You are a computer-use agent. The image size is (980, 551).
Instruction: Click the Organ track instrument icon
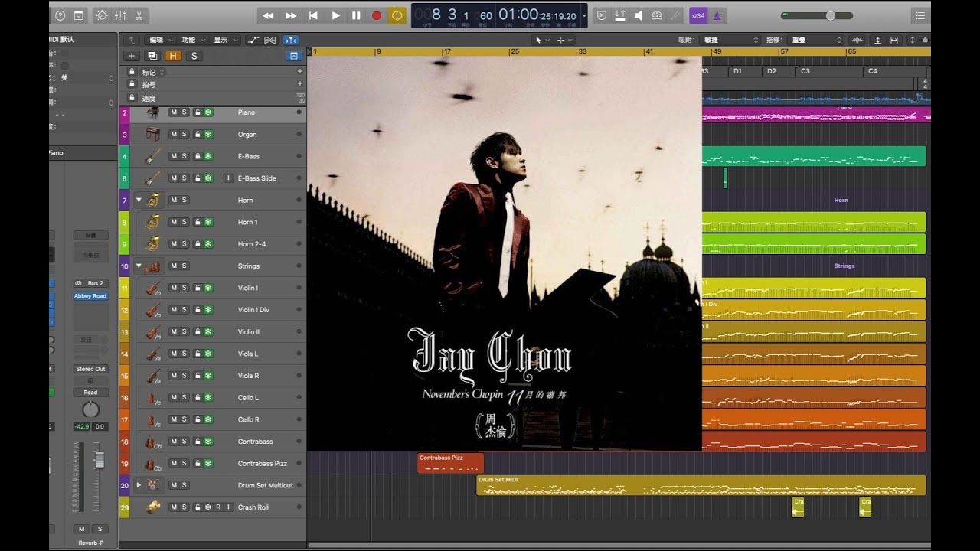pos(153,135)
